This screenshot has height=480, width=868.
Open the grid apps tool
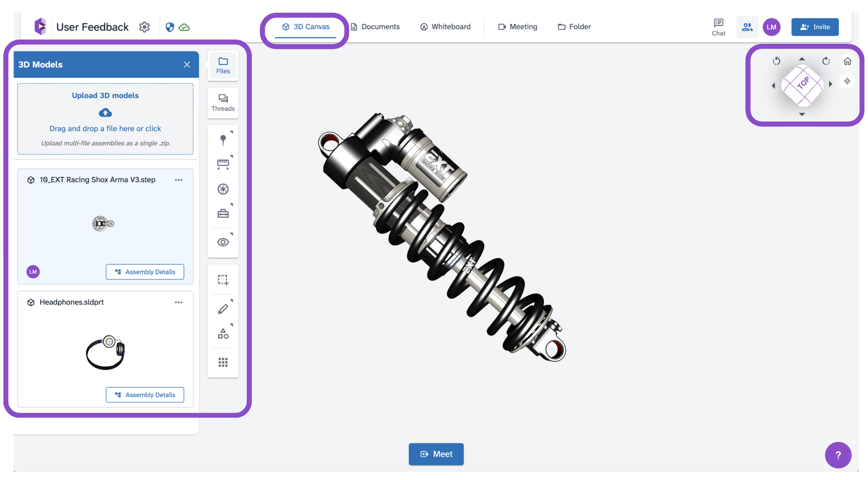pyautogui.click(x=223, y=362)
